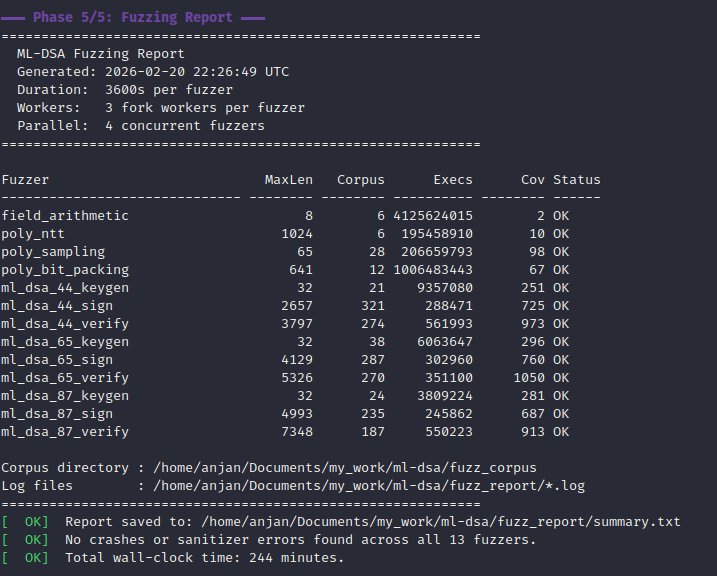This screenshot has height=576, width=717.
Task: Click execs value '1006483443'
Action: 433,270
